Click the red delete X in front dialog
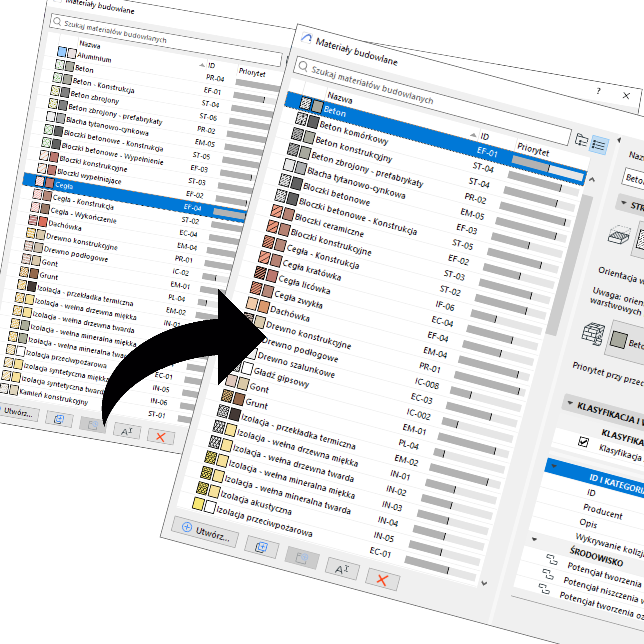Viewport: 644px width, 644px height. coord(382,579)
